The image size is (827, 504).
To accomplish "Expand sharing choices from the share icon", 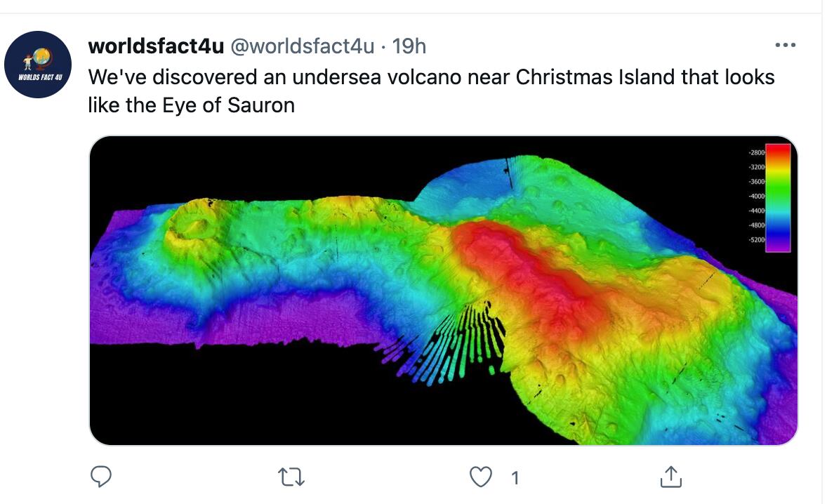I will [x=671, y=477].
